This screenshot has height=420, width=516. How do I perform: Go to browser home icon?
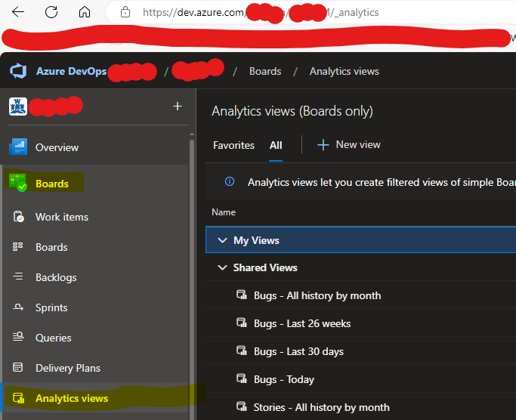(x=85, y=12)
